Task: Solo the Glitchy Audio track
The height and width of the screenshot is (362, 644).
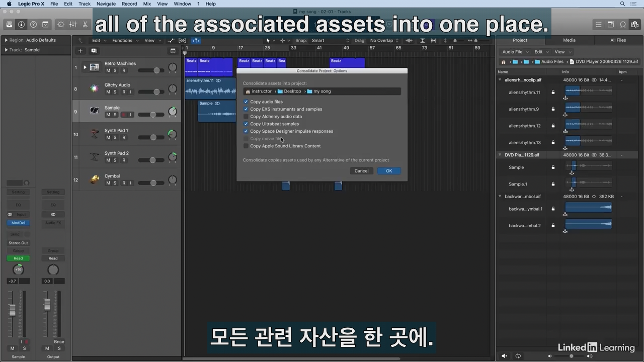Action: (115, 92)
